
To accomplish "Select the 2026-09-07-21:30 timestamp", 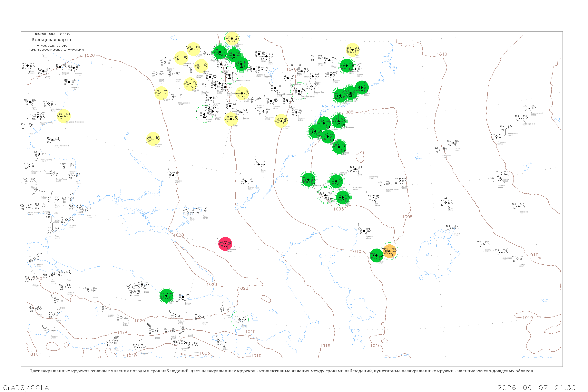I will tap(536, 387).
